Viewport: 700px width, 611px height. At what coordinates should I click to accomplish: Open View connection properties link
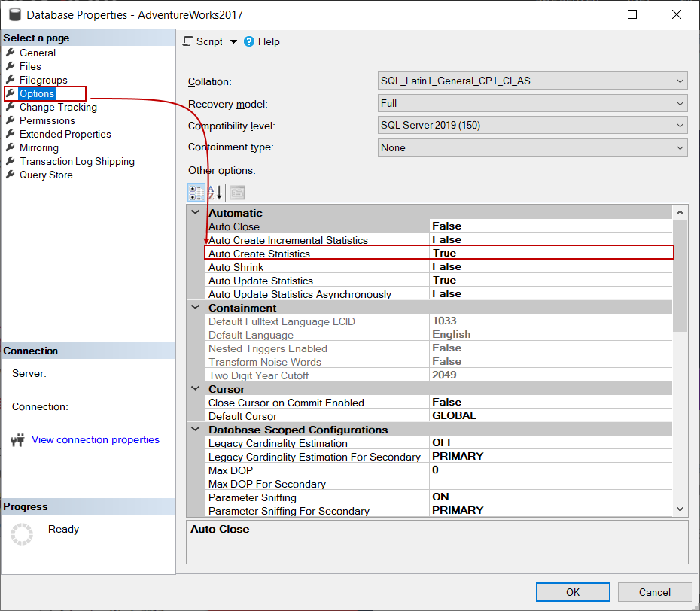click(x=96, y=439)
